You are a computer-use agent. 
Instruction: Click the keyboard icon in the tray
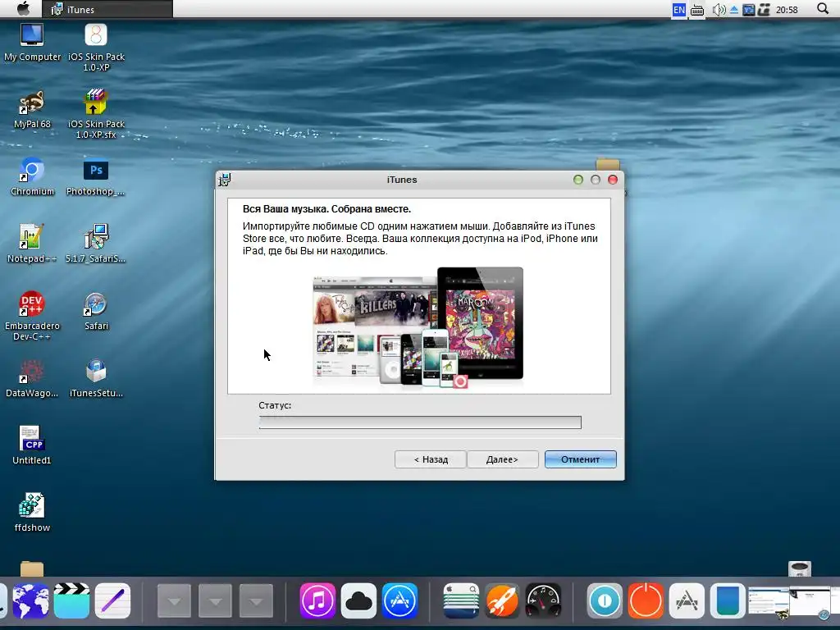coord(697,10)
